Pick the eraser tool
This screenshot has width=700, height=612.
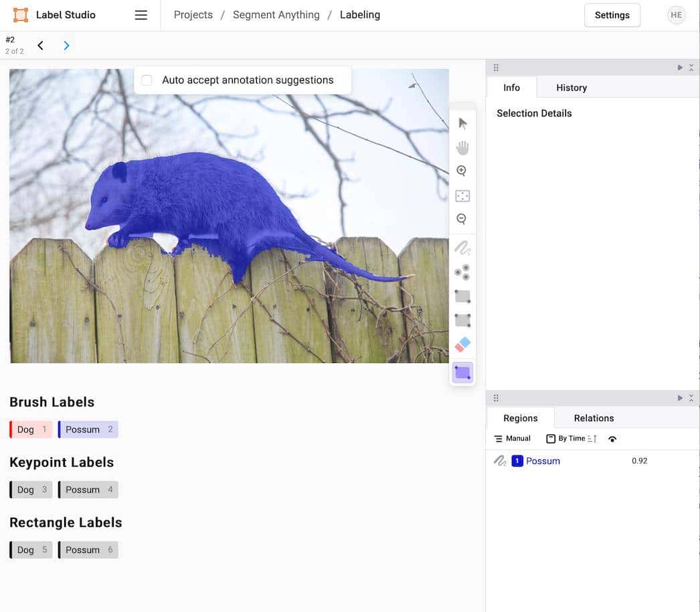462,345
